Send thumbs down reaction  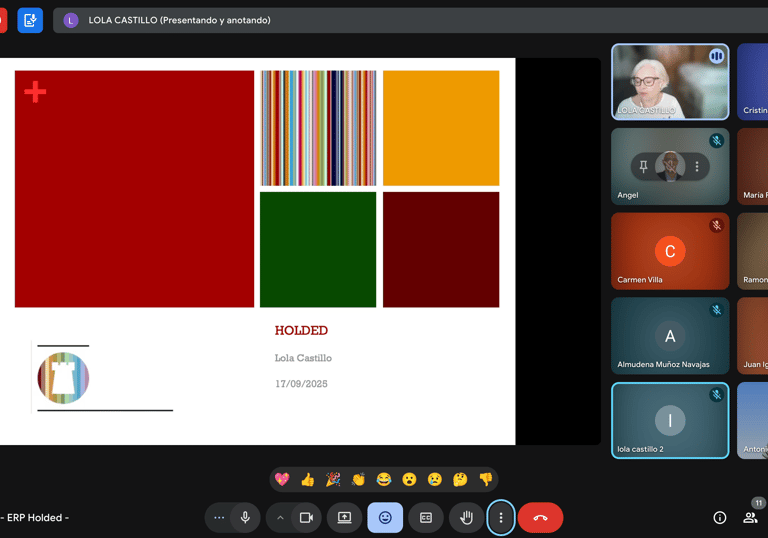click(486, 479)
